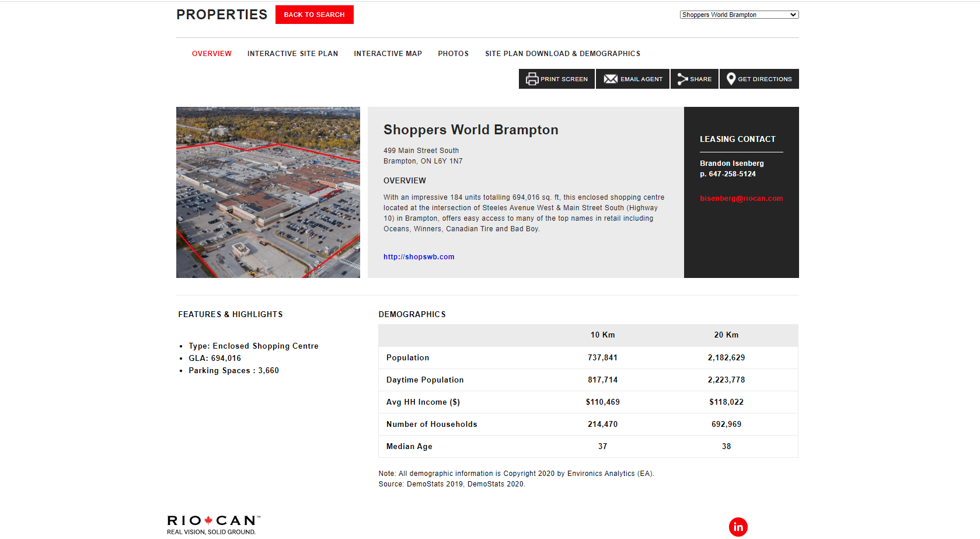Viewport: 980px width, 539px height.
Task: Open the Interactive Map tab
Action: (388, 53)
